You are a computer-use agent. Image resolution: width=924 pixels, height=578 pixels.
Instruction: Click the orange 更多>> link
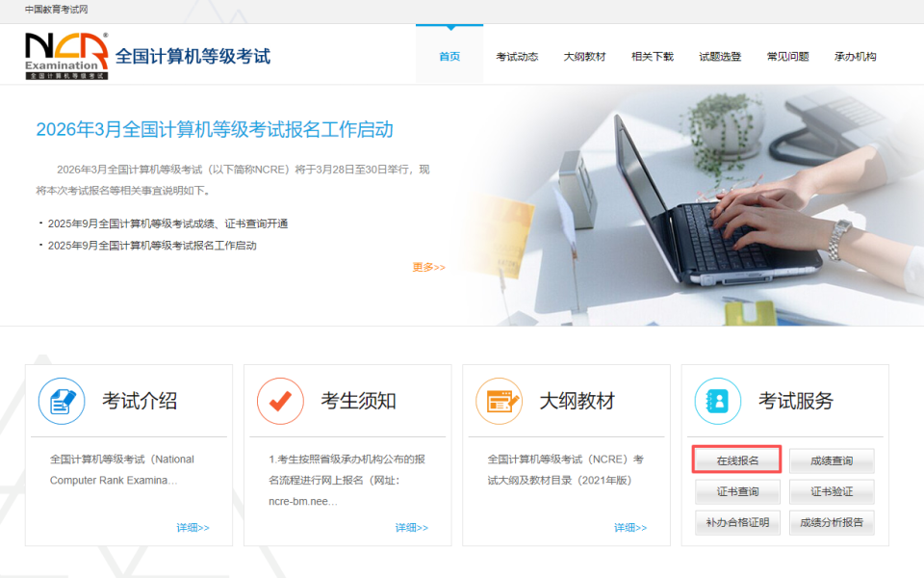tap(428, 267)
